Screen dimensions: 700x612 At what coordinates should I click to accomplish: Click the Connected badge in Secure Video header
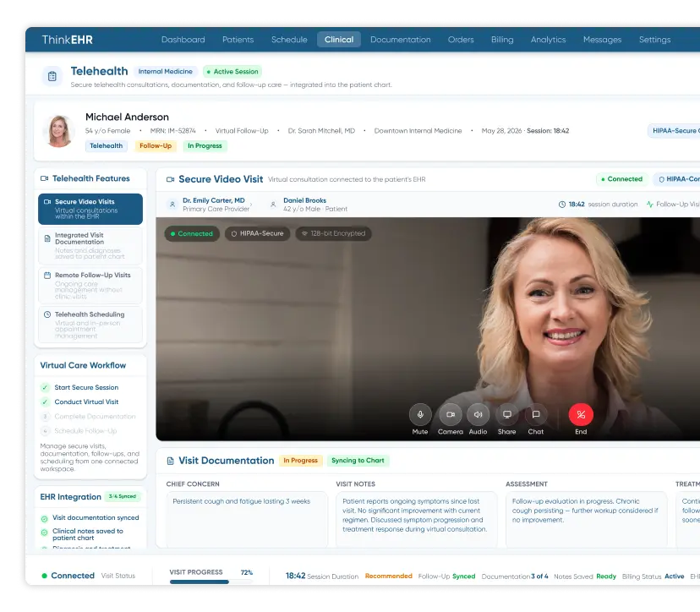click(621, 179)
